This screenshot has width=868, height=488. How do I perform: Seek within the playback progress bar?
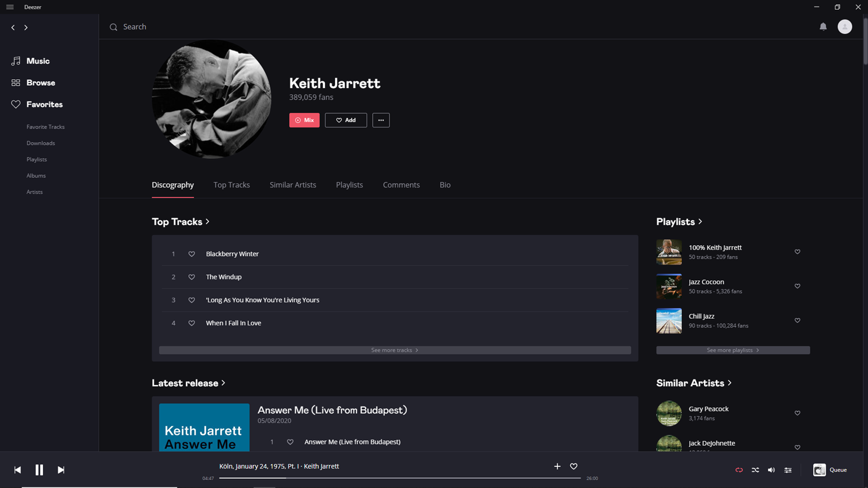[400, 478]
